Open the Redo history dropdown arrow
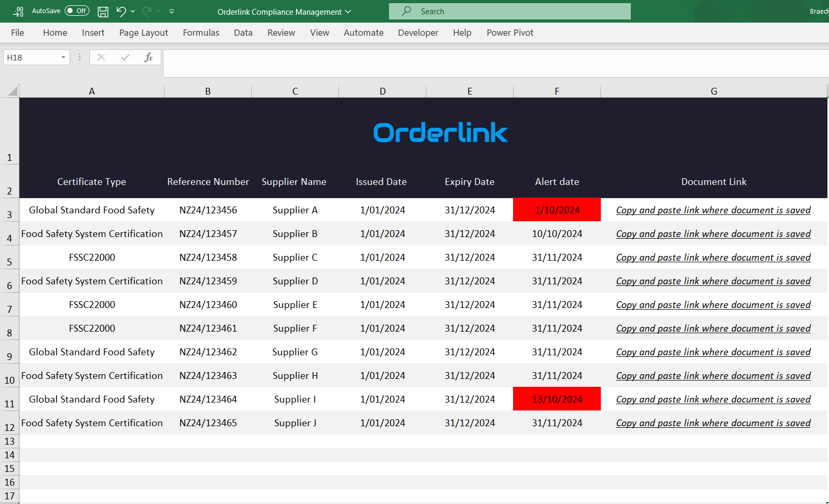This screenshot has width=829, height=504. tap(158, 12)
